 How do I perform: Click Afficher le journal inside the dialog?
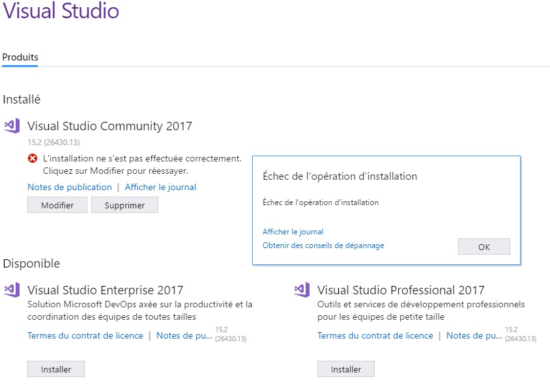(292, 231)
